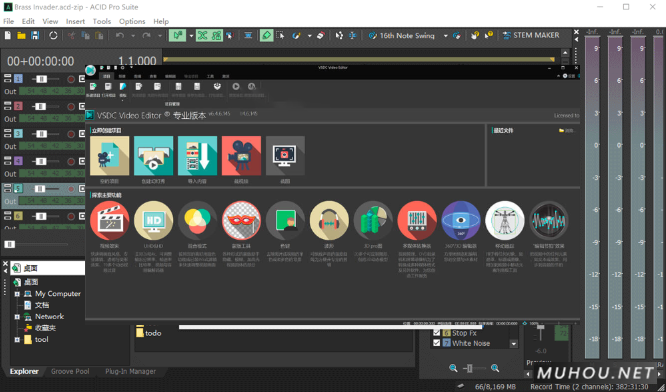Screen dimensions: 666x392
Task: Click the 360/3D editor eye icon
Action: [x=461, y=220]
